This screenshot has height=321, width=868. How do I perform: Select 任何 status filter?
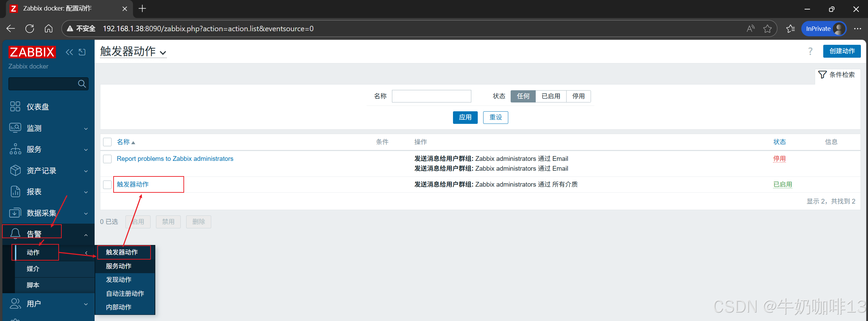523,96
